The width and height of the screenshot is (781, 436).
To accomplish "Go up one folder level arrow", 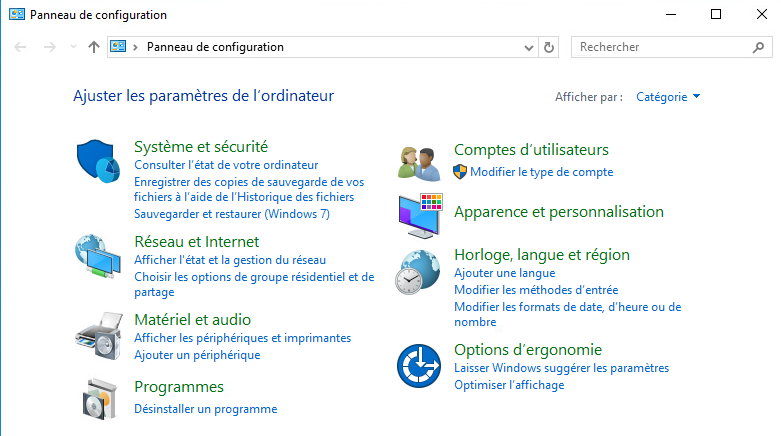I will pyautogui.click(x=94, y=47).
